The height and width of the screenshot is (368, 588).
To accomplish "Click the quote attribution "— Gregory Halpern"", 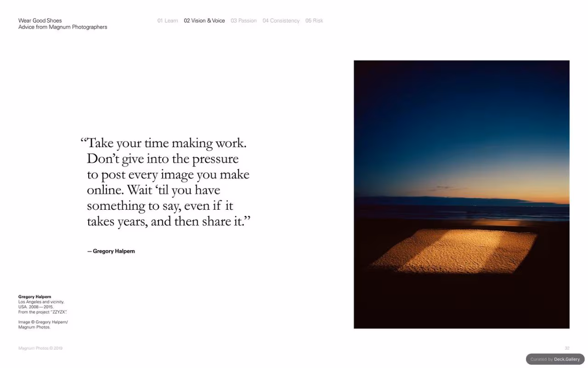I will click(x=111, y=251).
